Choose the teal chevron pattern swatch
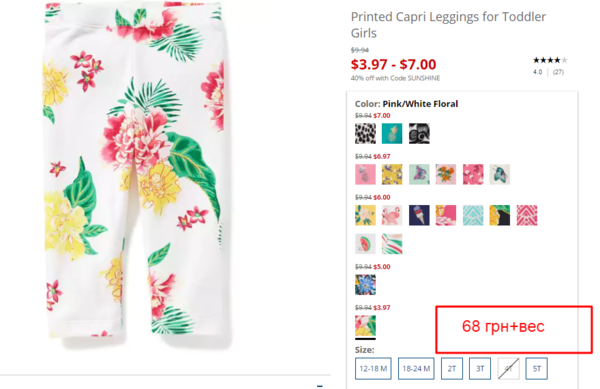The height and width of the screenshot is (389, 600). point(473,215)
